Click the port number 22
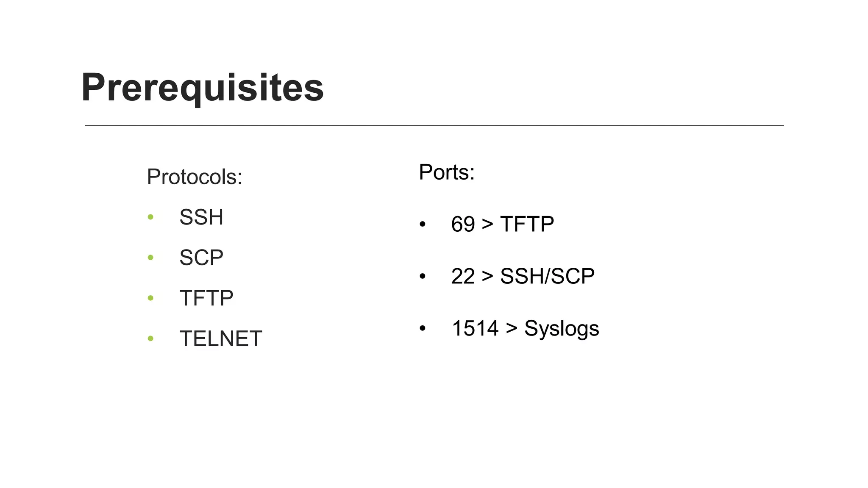The height and width of the screenshot is (488, 868). (x=463, y=276)
